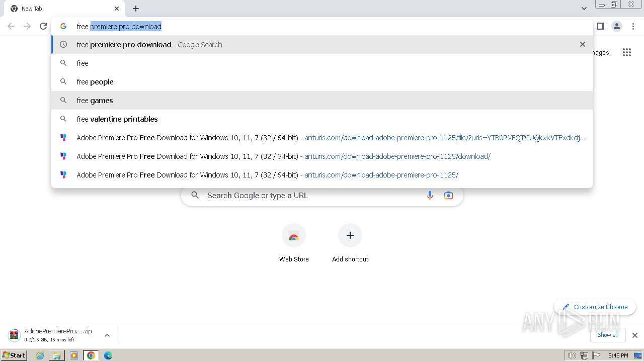The height and width of the screenshot is (362, 644).
Task: Toggle the Chrome side panel icon
Action: [x=600, y=26]
